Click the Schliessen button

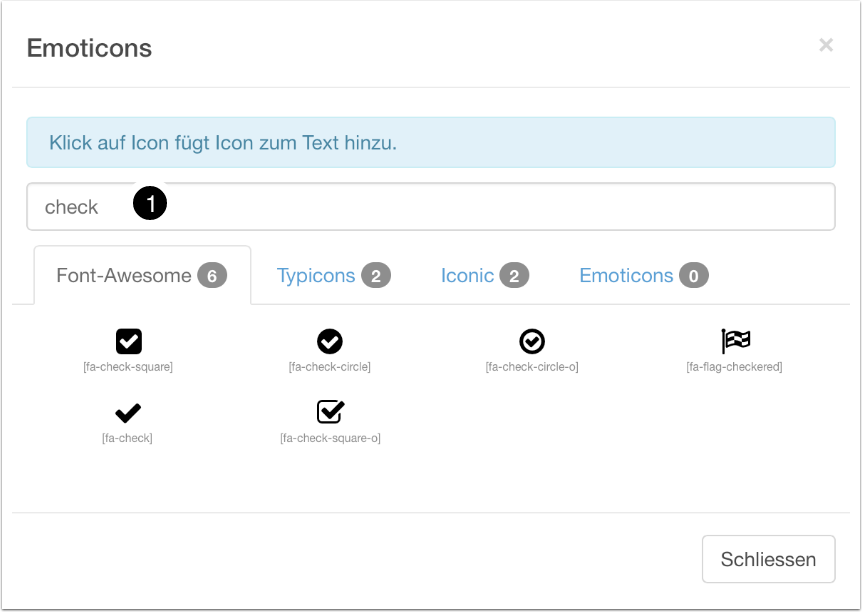[768, 559]
